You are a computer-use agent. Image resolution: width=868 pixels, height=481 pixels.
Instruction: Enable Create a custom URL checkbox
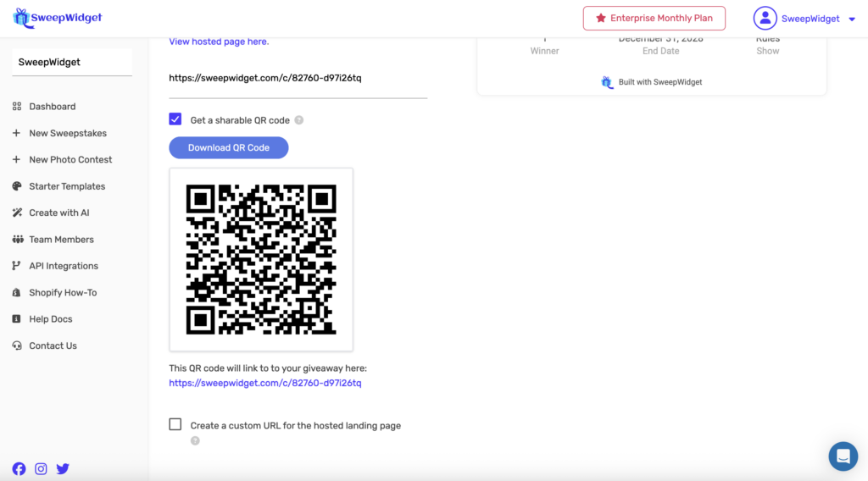pos(175,424)
